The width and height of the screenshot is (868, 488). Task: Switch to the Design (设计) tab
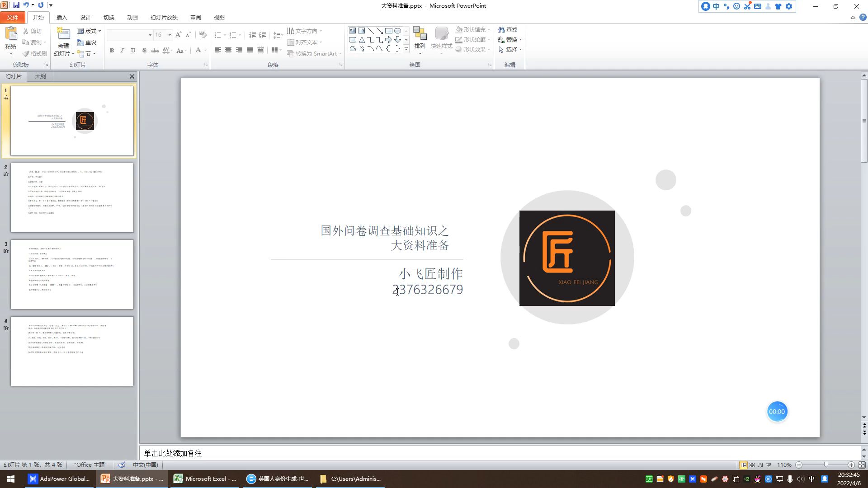pos(85,18)
